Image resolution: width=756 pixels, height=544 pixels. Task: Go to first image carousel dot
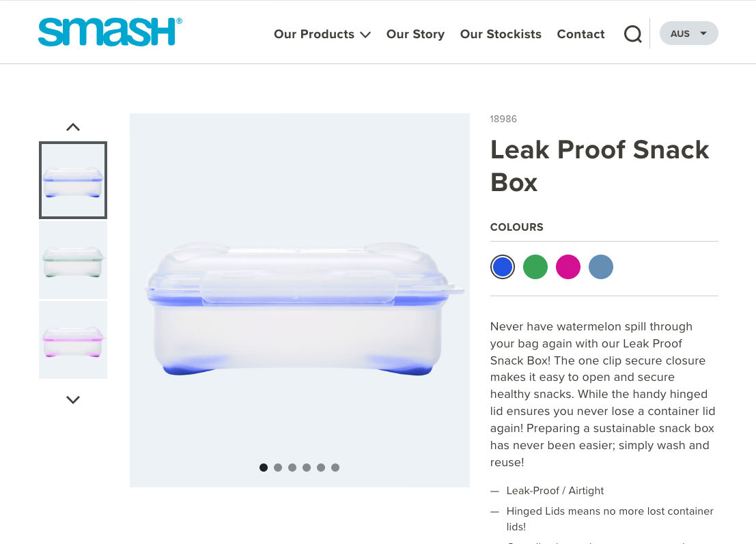264,468
